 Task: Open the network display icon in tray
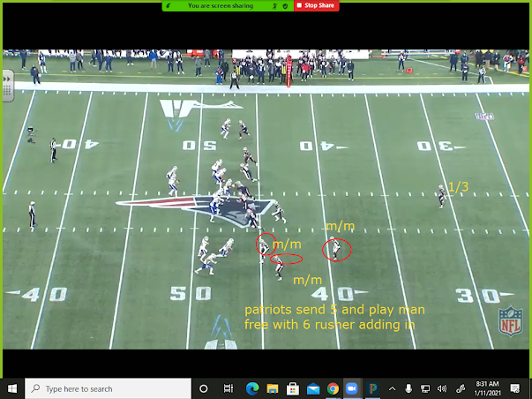click(x=424, y=388)
